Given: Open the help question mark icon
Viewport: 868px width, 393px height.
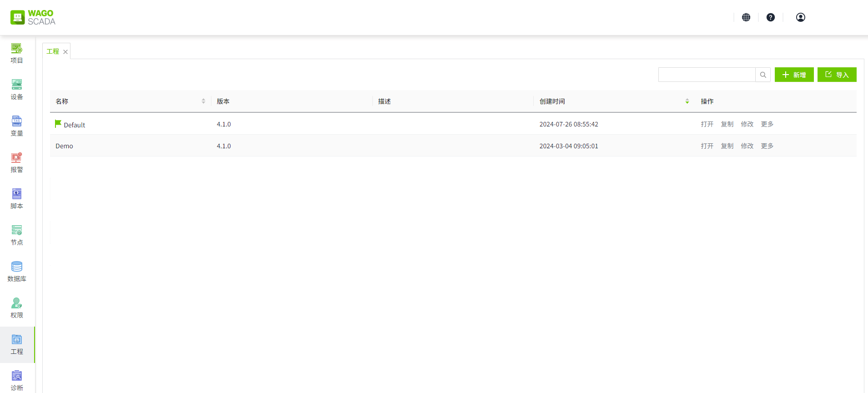Looking at the screenshot, I should click(771, 17).
